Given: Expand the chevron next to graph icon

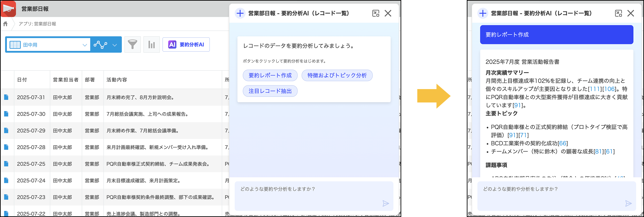Looking at the screenshot, I should [x=115, y=45].
